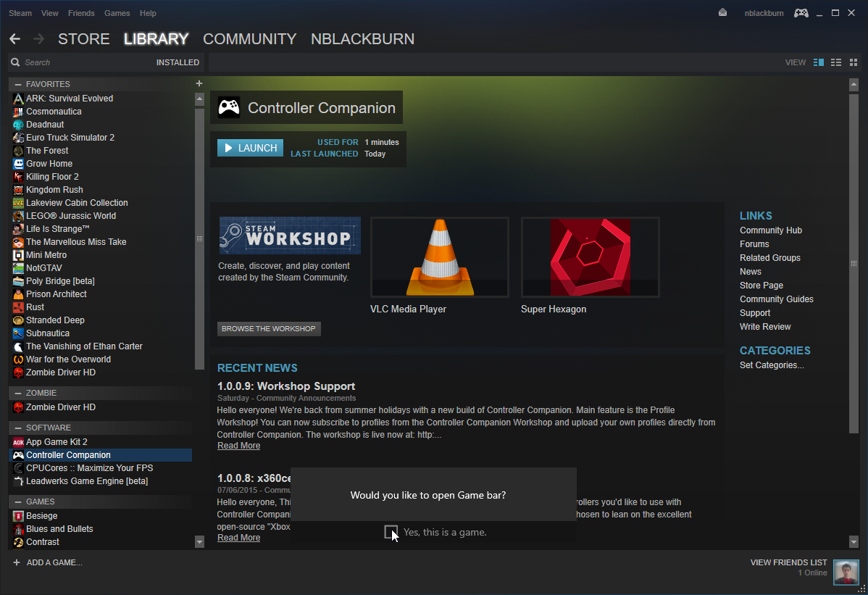
Task: Click Set Categories link
Action: [x=772, y=365]
